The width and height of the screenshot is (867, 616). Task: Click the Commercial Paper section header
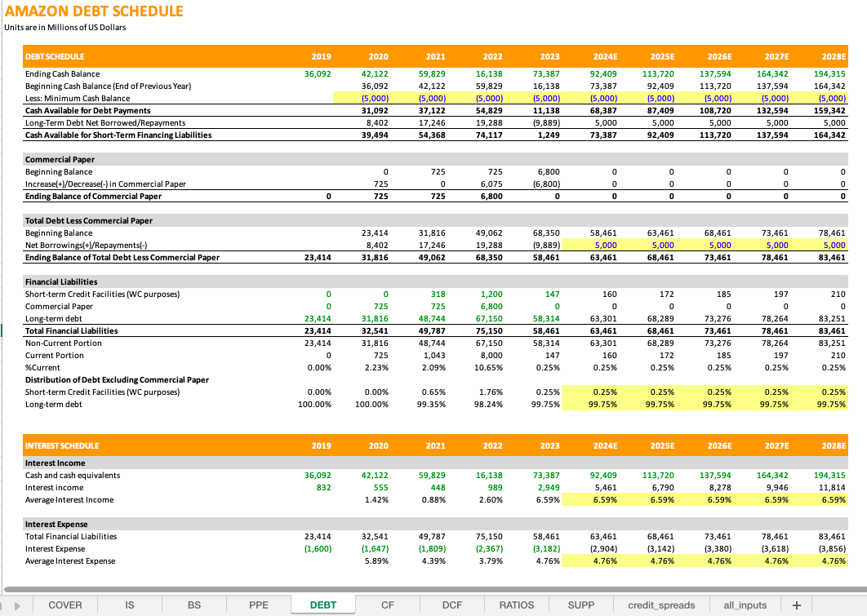[60, 159]
